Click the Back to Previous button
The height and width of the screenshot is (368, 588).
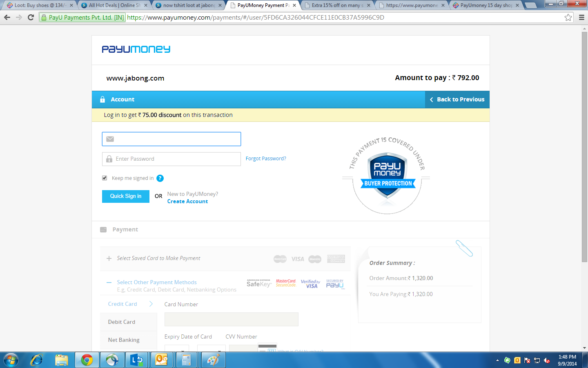click(457, 99)
